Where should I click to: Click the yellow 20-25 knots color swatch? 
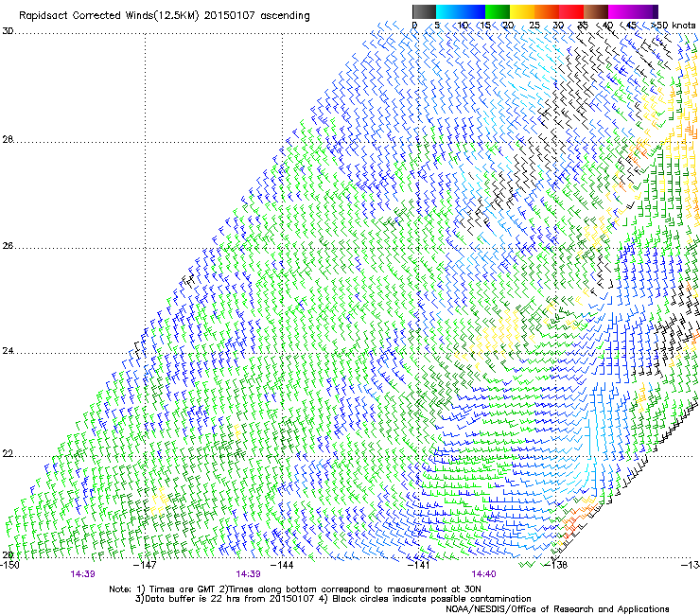(522, 11)
